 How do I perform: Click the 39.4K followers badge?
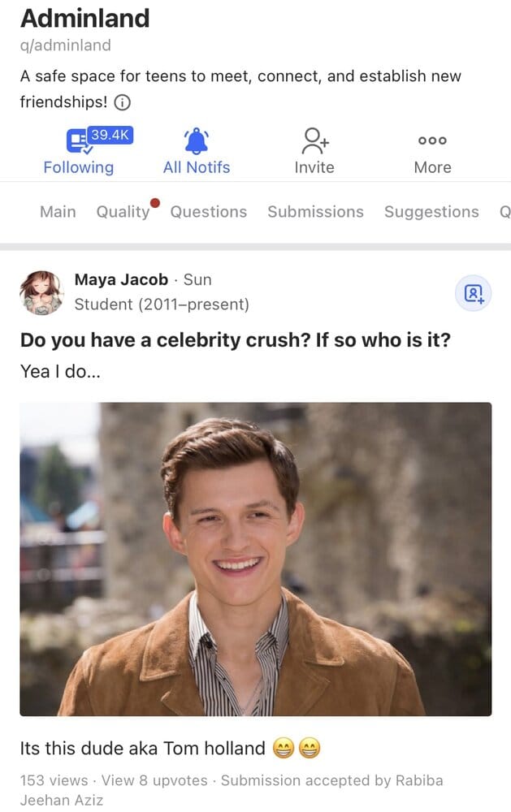tap(110, 135)
